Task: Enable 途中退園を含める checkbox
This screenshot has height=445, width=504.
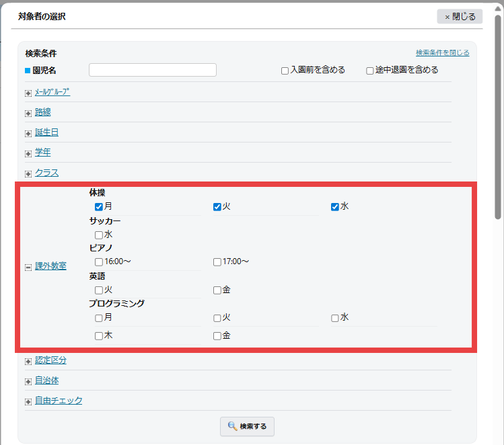Action: 370,71
